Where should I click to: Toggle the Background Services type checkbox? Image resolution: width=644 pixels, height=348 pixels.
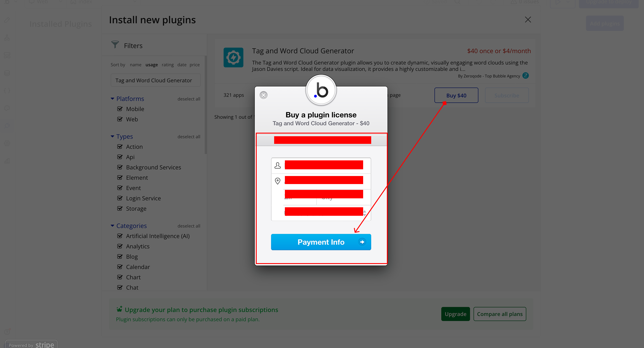click(x=120, y=167)
